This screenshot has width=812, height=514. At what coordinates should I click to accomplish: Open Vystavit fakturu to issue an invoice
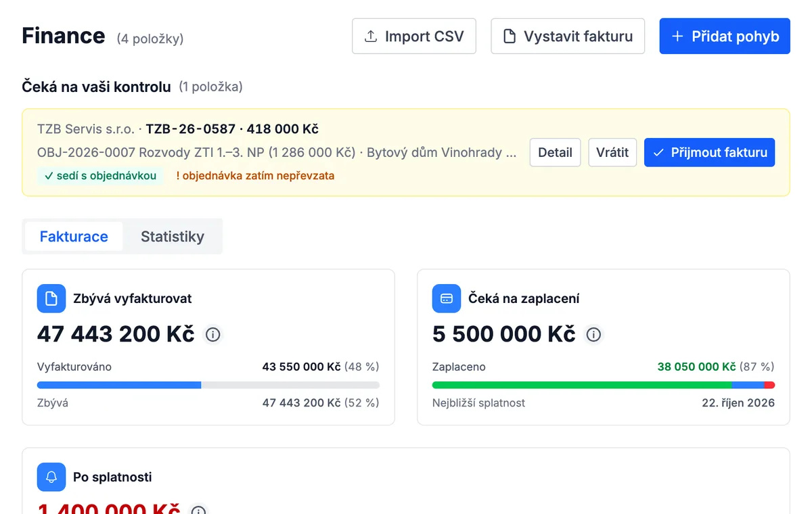click(567, 36)
